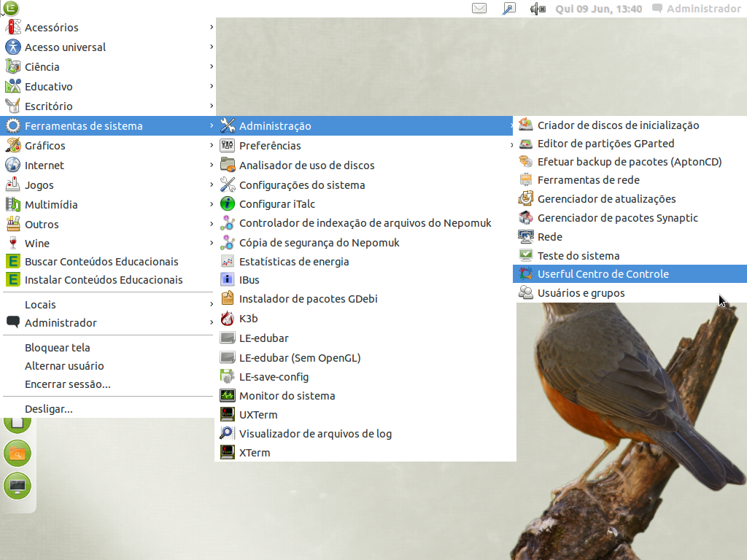Screen dimensions: 747x560
Task: Expand the Wine submenu arrow
Action: pyautogui.click(x=211, y=243)
